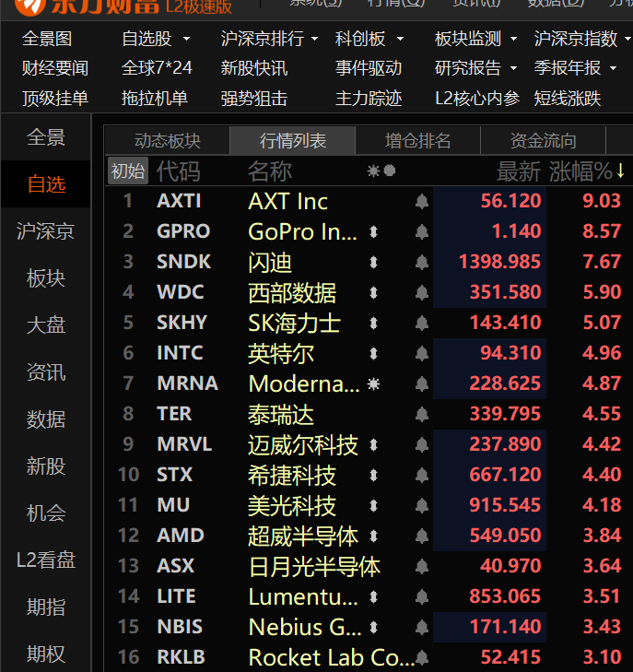Click the bell icon in LITE row
This screenshot has height=672, width=633.
click(x=422, y=597)
